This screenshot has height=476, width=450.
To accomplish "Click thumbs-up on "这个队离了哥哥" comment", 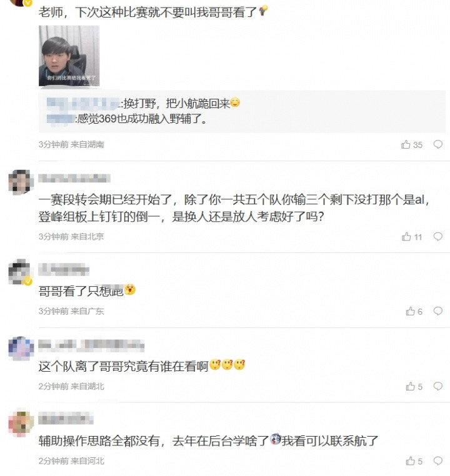I will click(x=410, y=387).
